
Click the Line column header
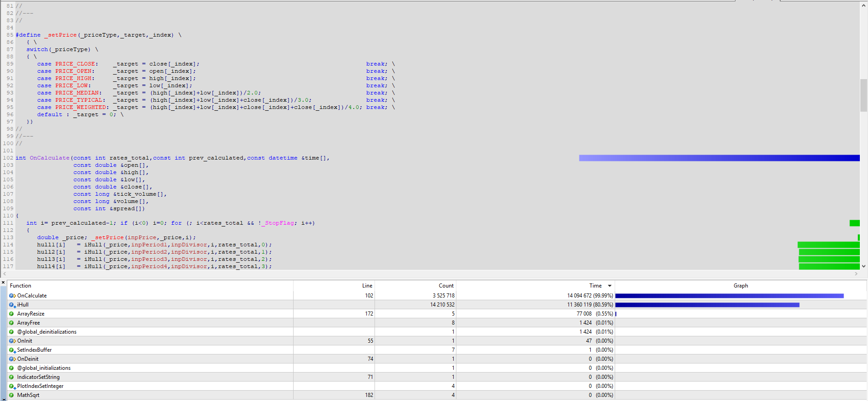(367, 286)
